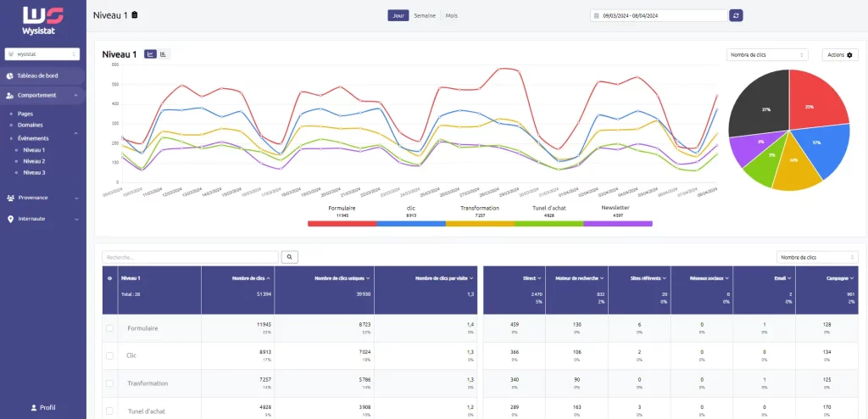The height and width of the screenshot is (419, 868).
Task: Open the Nombre de clics dropdown above the pie chart
Action: click(x=767, y=54)
